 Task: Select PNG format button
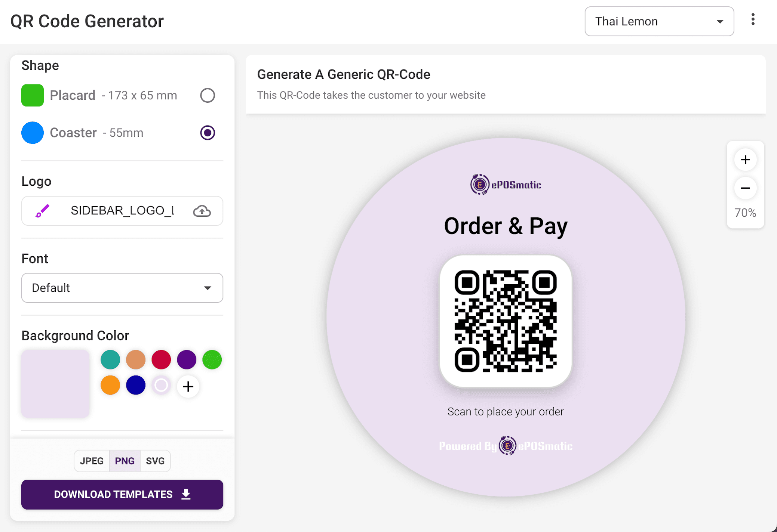pyautogui.click(x=125, y=461)
